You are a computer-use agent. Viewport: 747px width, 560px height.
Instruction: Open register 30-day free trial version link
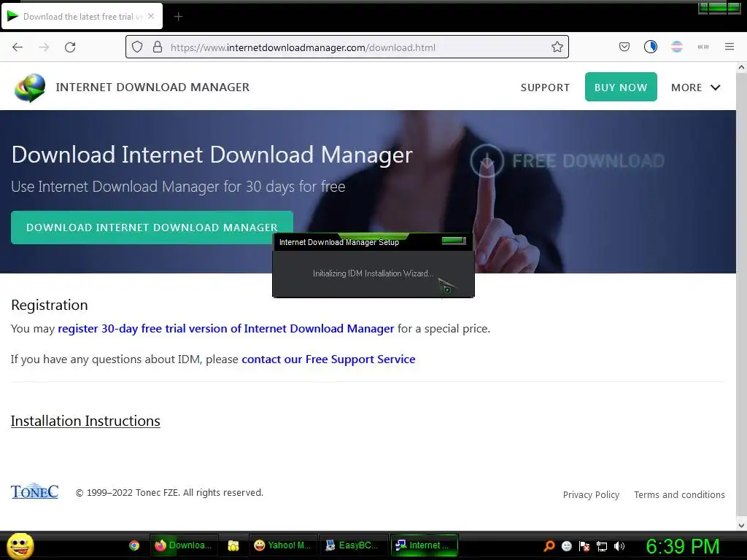(226, 329)
